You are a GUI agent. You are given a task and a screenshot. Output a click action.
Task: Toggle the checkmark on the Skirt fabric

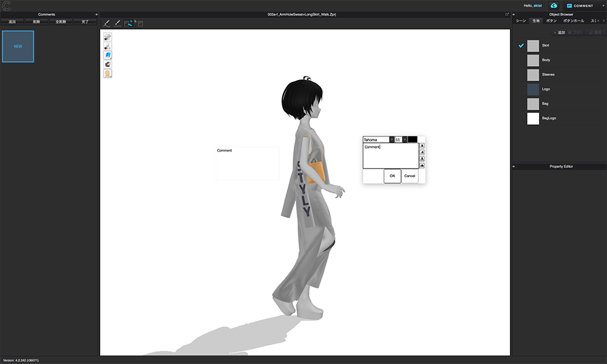[x=520, y=45]
